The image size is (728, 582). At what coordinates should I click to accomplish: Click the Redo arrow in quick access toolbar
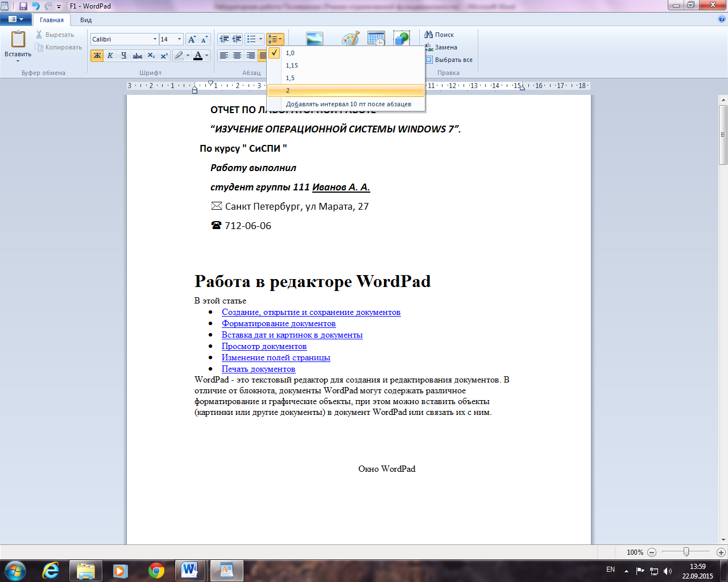(x=48, y=6)
